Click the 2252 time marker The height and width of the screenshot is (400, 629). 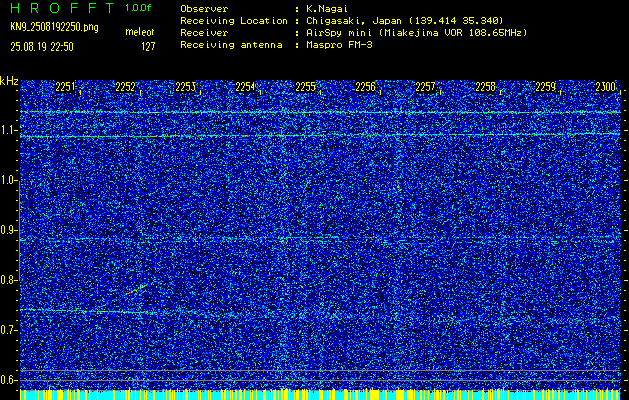pos(125,87)
